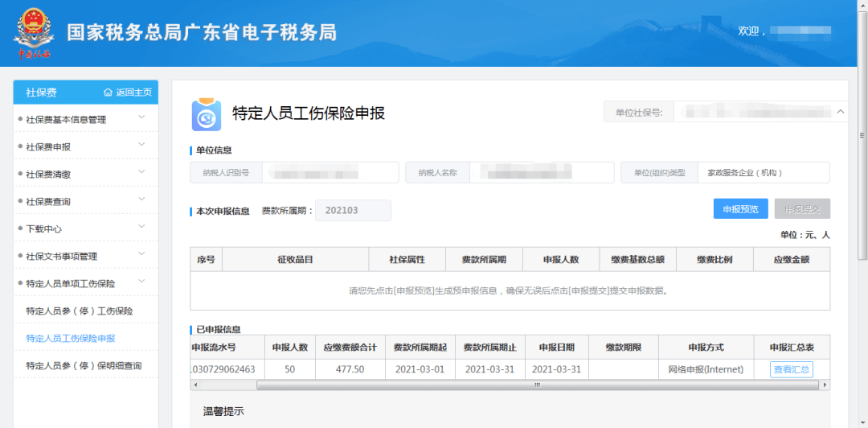Click the greyed-out 申报提交 button
The height and width of the screenshot is (428, 868).
[x=802, y=209]
